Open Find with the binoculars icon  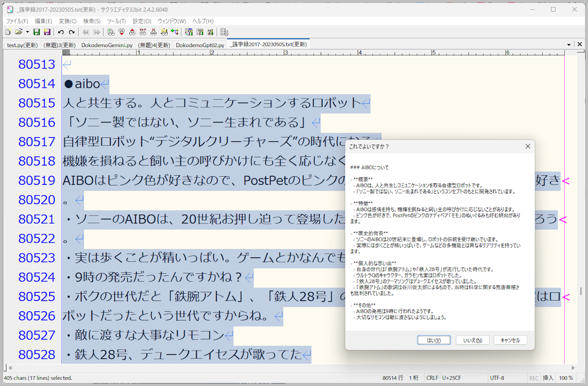[111, 32]
